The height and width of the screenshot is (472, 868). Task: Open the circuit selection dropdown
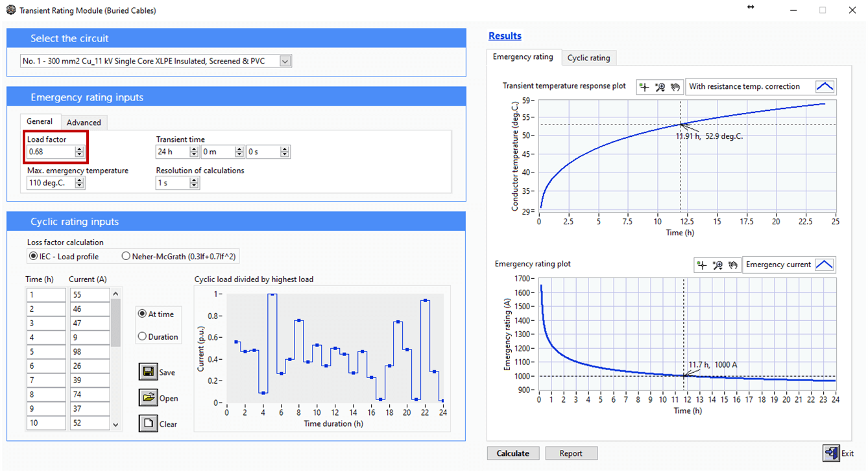284,60
